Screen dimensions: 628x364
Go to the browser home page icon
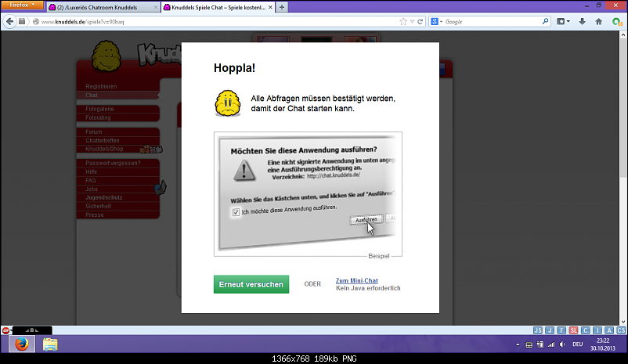[x=599, y=22]
